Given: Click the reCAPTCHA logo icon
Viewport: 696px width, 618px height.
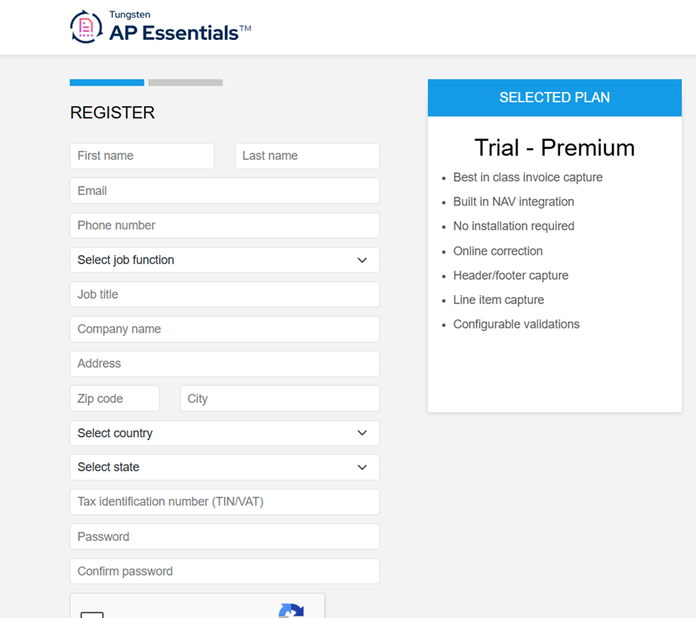Looking at the screenshot, I should [291, 610].
